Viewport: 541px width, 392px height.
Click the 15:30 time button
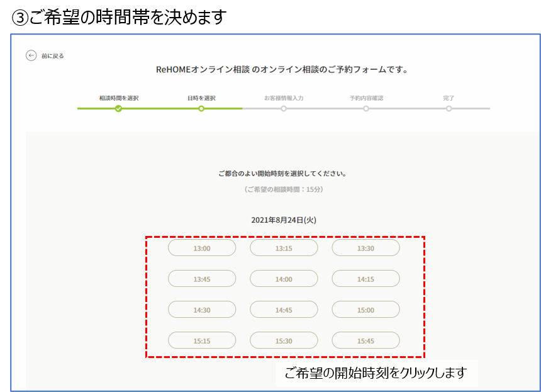(x=284, y=340)
